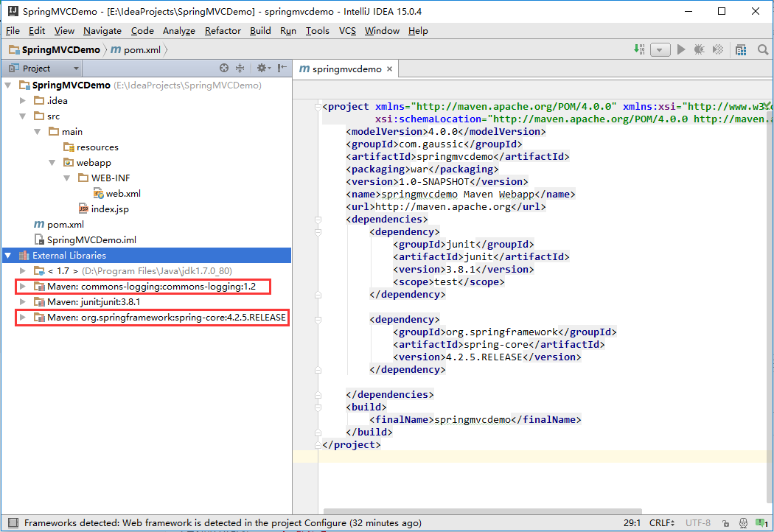Fold the build block in gutter
Image resolution: width=774 pixels, height=532 pixels.
[x=318, y=407]
